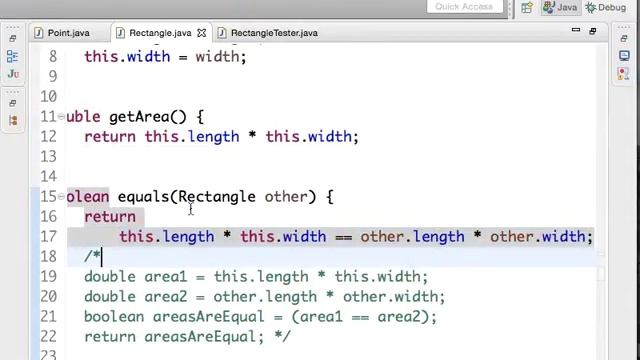Open the Problems view icon

point(623,74)
